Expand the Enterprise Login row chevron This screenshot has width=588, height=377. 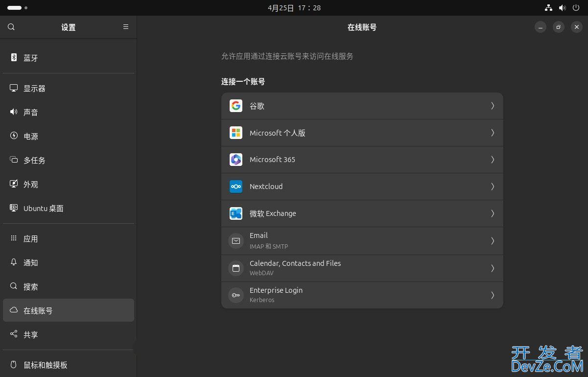[x=493, y=295]
